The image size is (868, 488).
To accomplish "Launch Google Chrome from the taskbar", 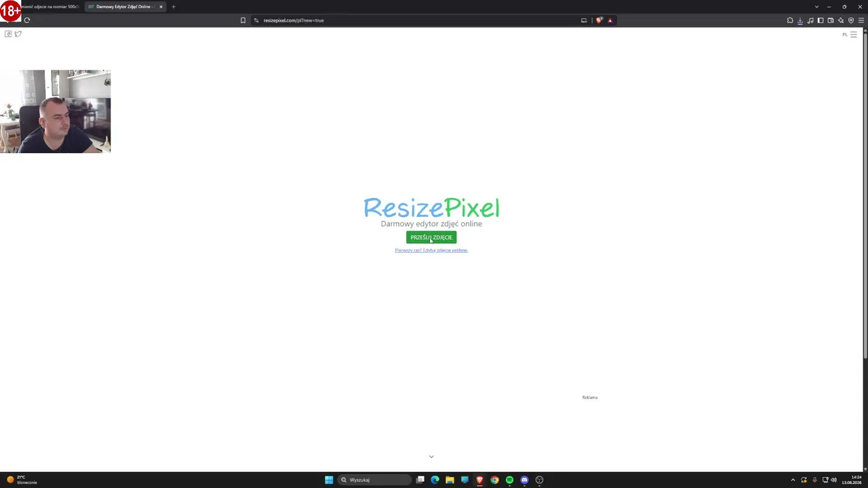I will 494,480.
